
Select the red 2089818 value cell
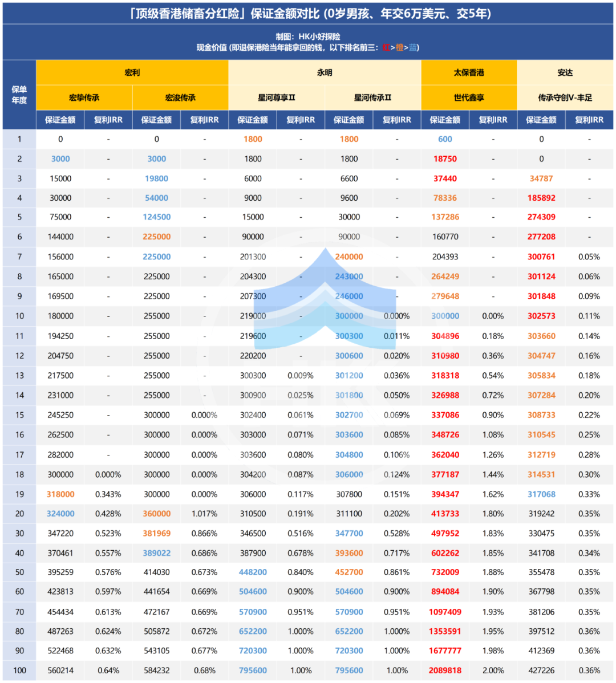(445, 670)
